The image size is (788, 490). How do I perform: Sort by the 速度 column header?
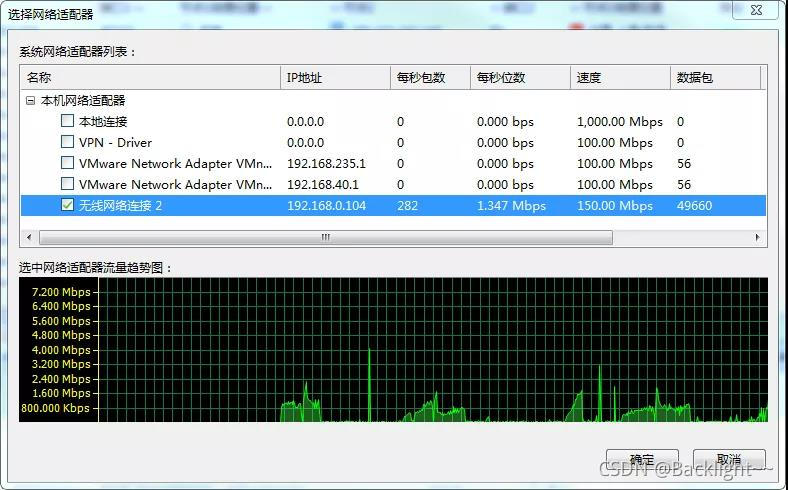point(620,77)
